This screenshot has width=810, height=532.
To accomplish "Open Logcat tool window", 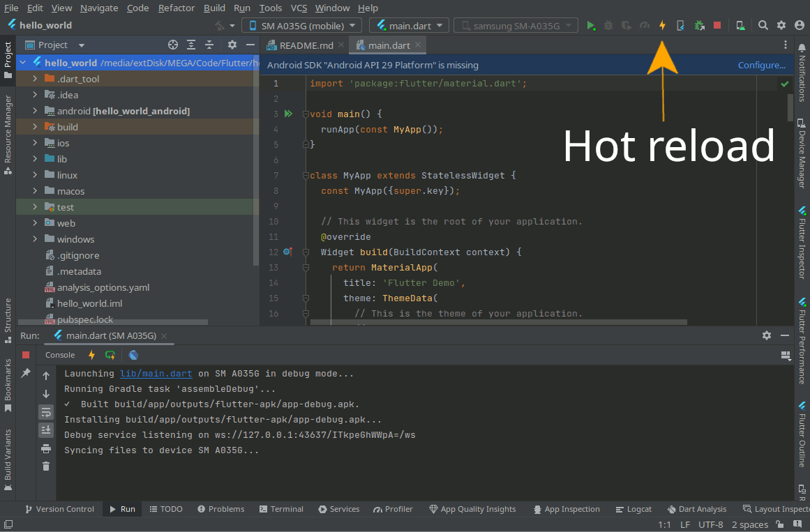I will [x=633, y=509].
